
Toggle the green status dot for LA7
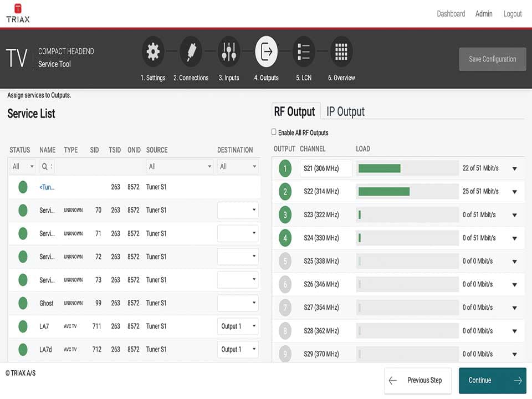click(23, 326)
